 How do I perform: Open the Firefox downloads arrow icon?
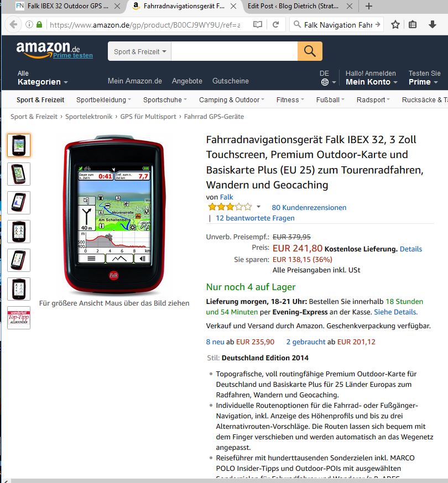433,25
